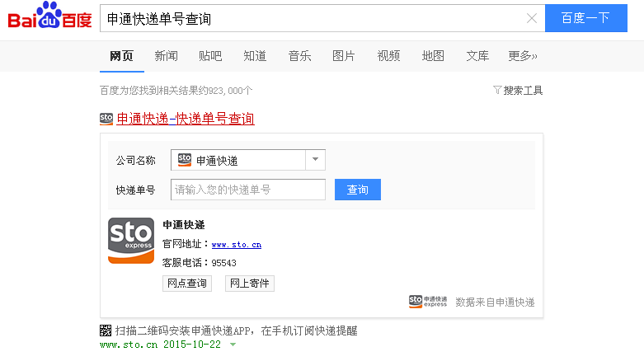The height and width of the screenshot is (361, 644).
Task: Click the 网上寄件 button
Action: click(x=250, y=284)
